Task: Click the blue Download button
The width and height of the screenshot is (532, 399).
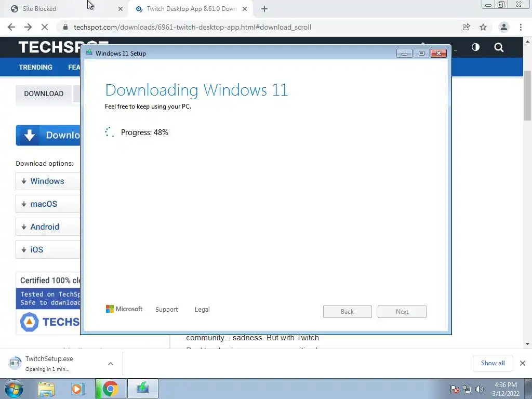Action: click(x=48, y=135)
